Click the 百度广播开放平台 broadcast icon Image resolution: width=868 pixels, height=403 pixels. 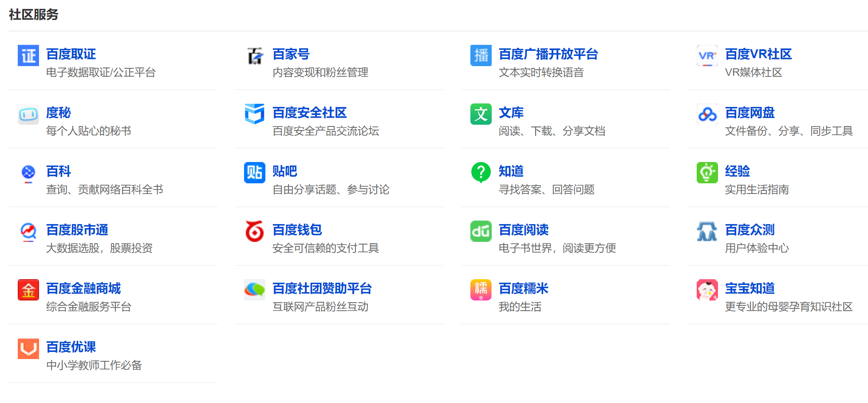[x=481, y=55]
